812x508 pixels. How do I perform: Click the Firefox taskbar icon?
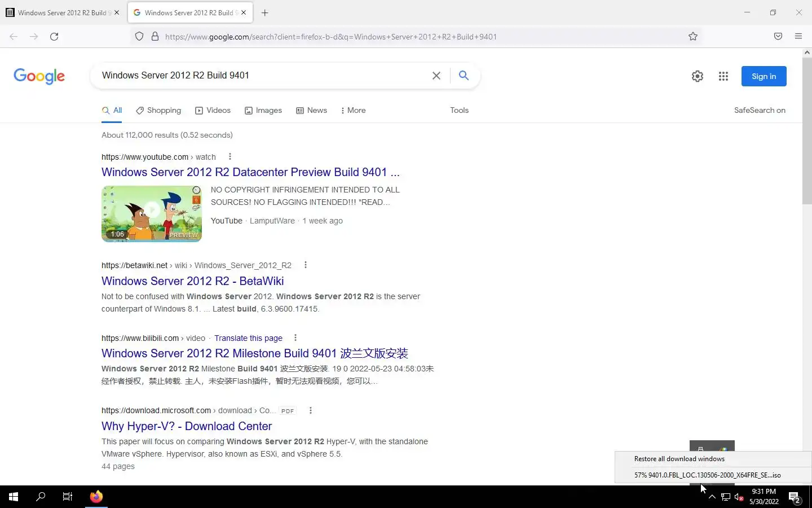pos(96,497)
